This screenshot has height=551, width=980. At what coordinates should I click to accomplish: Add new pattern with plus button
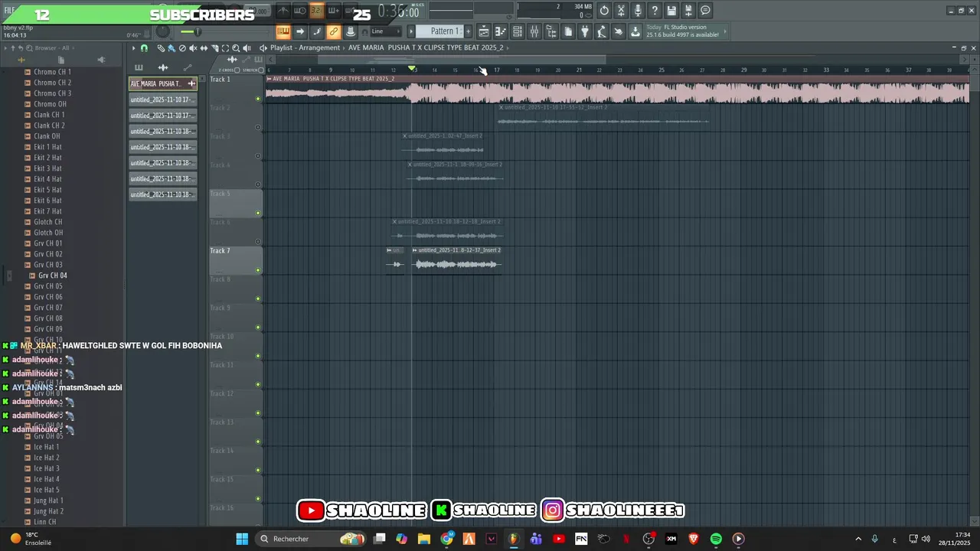coord(468,31)
